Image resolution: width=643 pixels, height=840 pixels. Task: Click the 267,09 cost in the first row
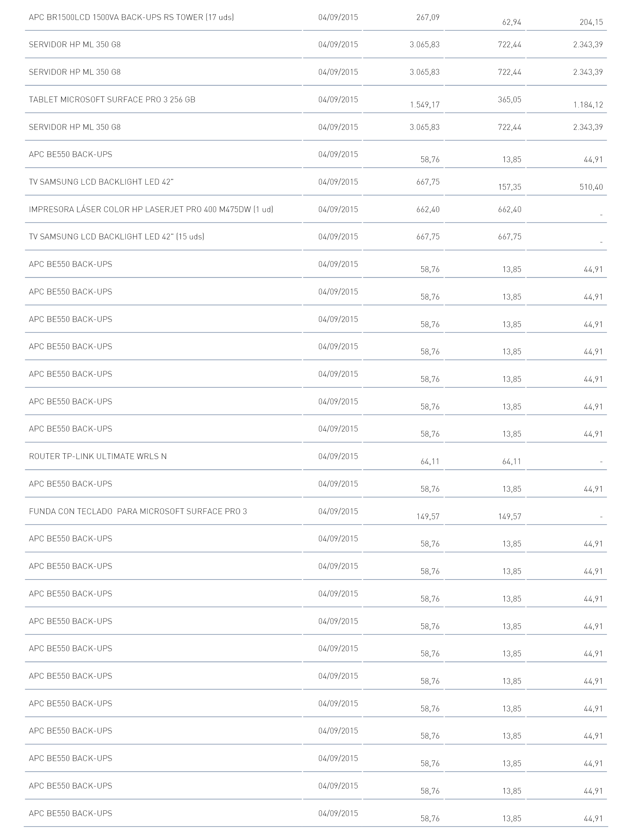[x=428, y=18]
